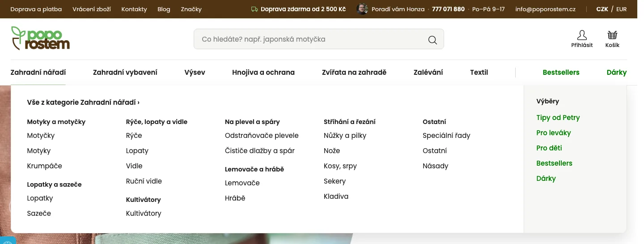Open Tipy od Petry selection

[558, 117]
